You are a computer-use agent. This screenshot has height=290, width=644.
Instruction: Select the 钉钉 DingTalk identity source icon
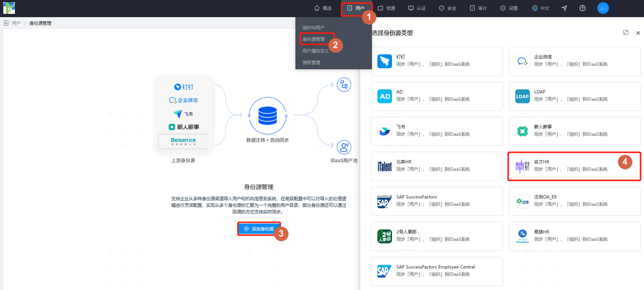[x=385, y=61]
